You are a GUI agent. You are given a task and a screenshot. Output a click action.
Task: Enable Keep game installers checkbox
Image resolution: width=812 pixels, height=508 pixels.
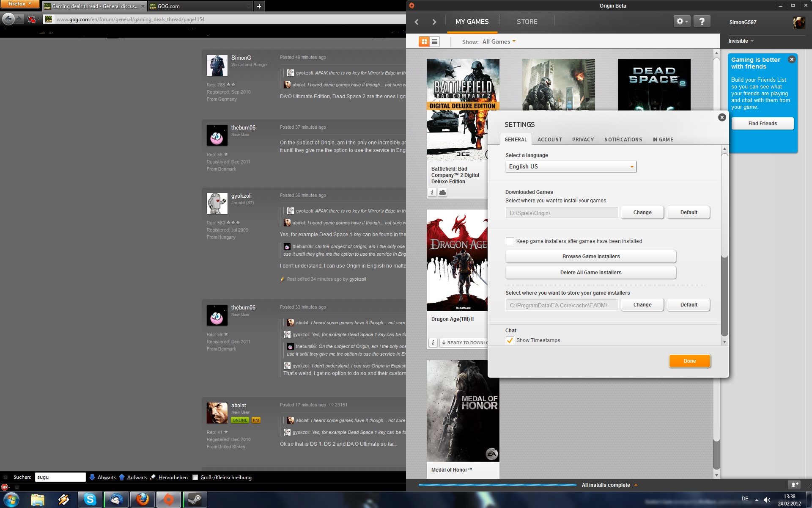point(510,241)
